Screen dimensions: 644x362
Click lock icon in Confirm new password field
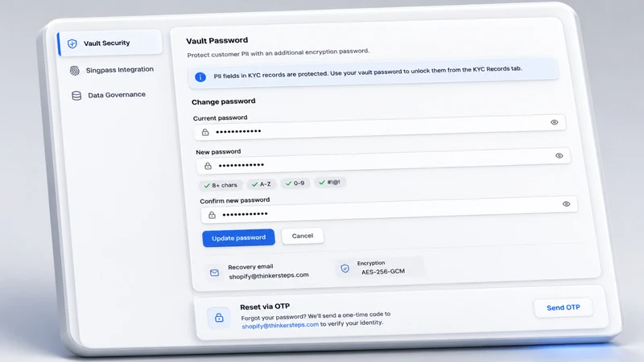coord(212,215)
